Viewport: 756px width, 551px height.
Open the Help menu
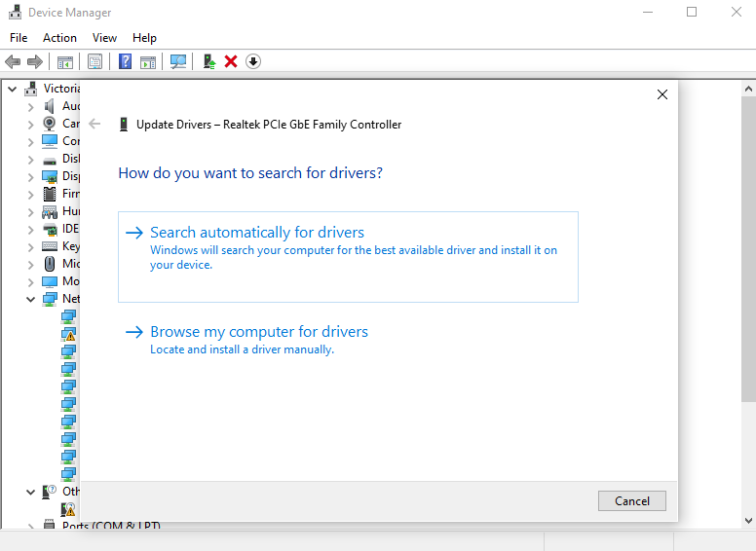tap(144, 38)
